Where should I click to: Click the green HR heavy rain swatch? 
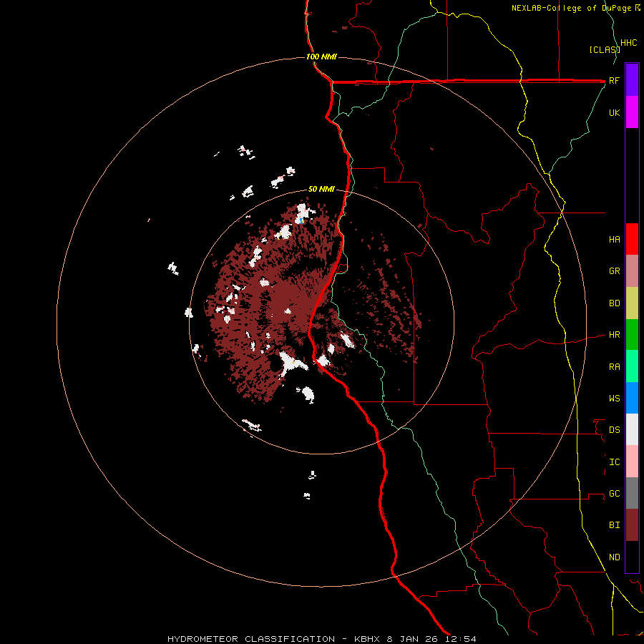click(x=632, y=335)
